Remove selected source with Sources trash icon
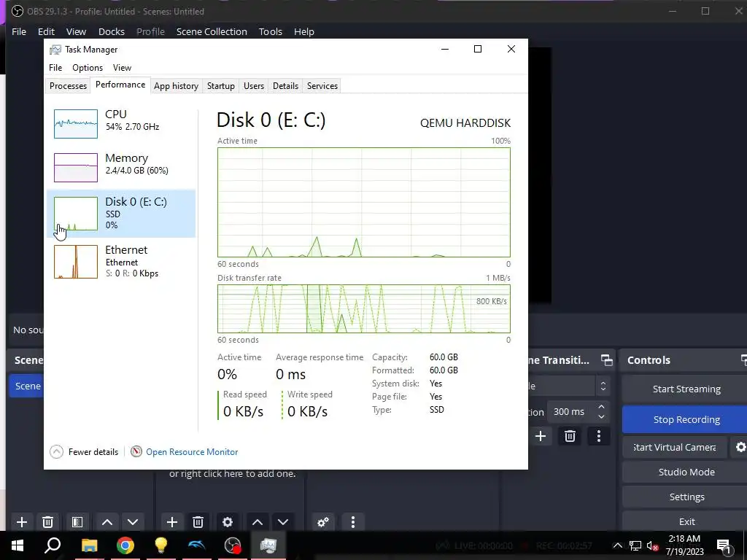The width and height of the screenshot is (747, 560). pyautogui.click(x=198, y=522)
